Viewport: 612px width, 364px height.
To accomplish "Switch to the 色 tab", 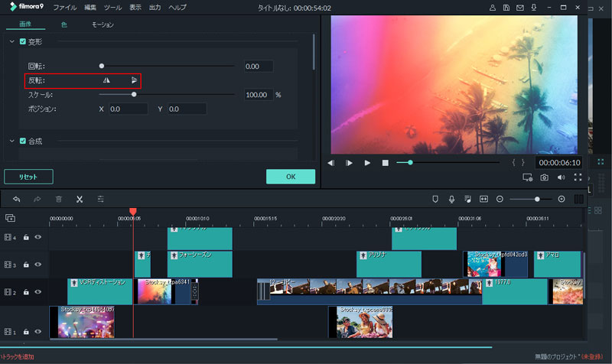I will pos(64,24).
